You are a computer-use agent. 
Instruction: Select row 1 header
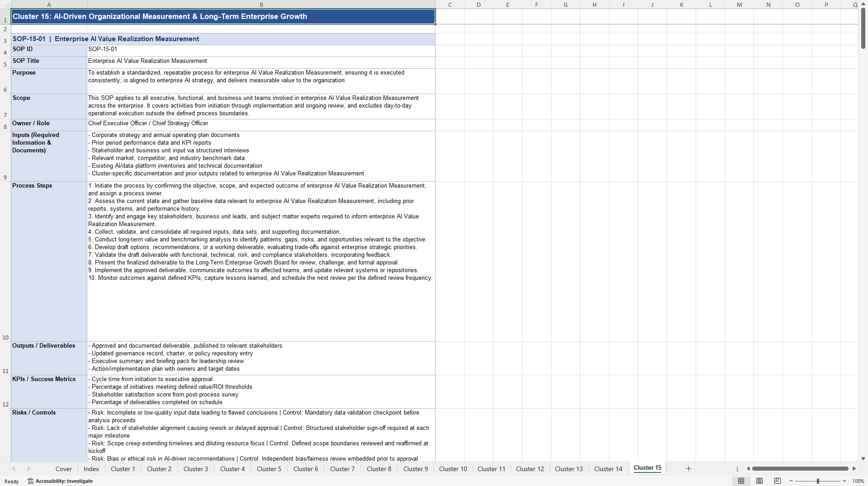(5, 17)
